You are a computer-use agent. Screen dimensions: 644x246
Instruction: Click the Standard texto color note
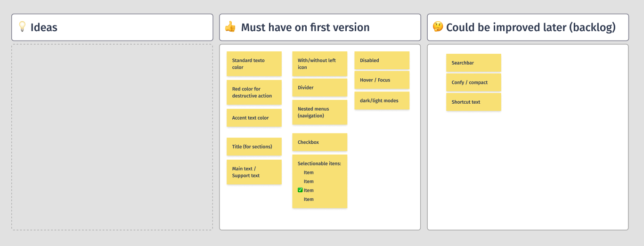tap(254, 64)
